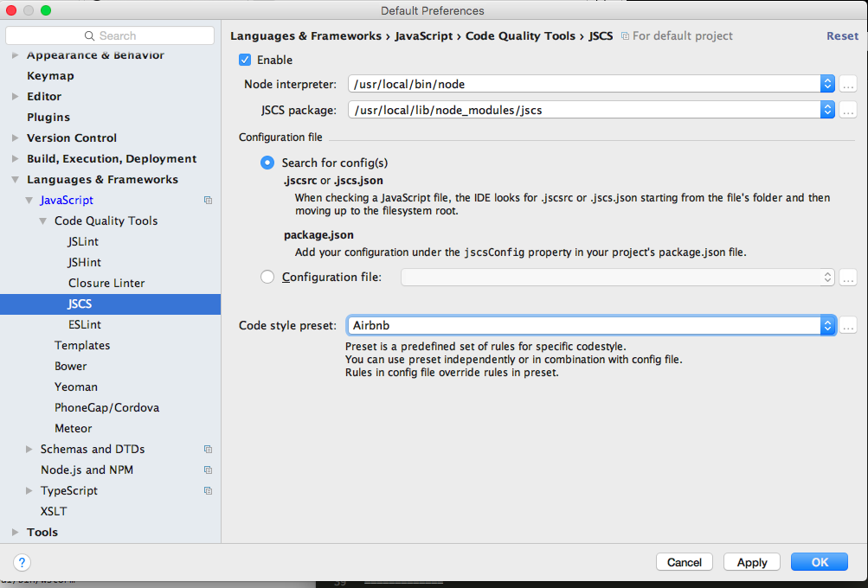Click the project icon next to TypeScript
Screen dimensions: 868x588
click(208, 490)
